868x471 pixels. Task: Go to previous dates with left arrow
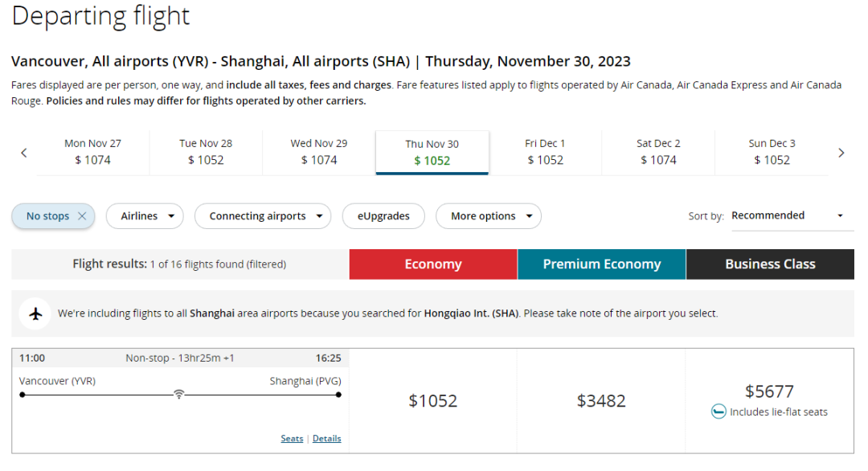click(24, 153)
